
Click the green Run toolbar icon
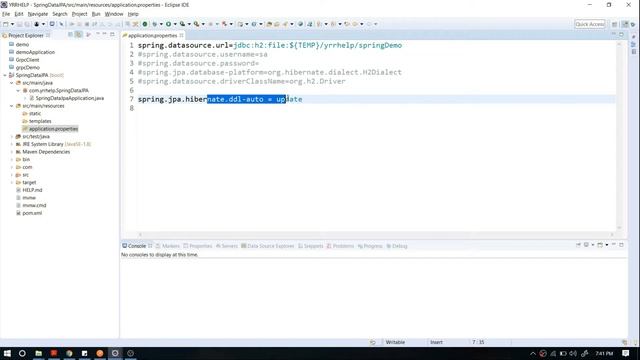(168, 24)
